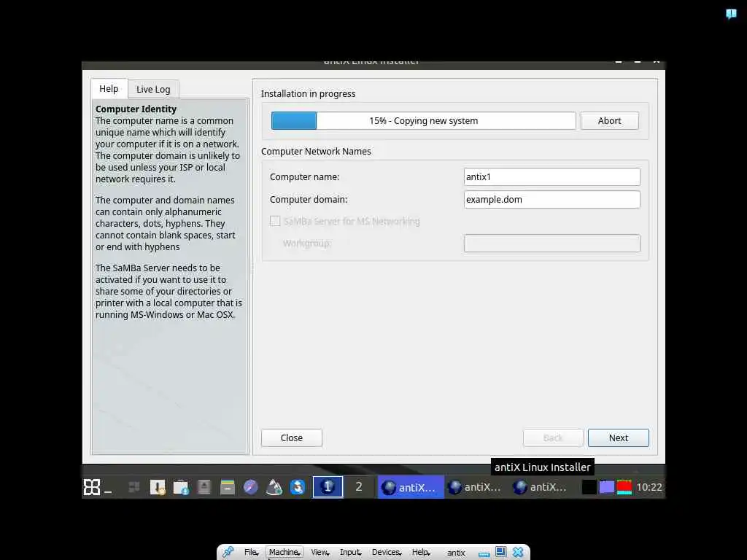This screenshot has width=747, height=560.
Task: Open the VirtualBox Devices menu
Action: coord(387,552)
